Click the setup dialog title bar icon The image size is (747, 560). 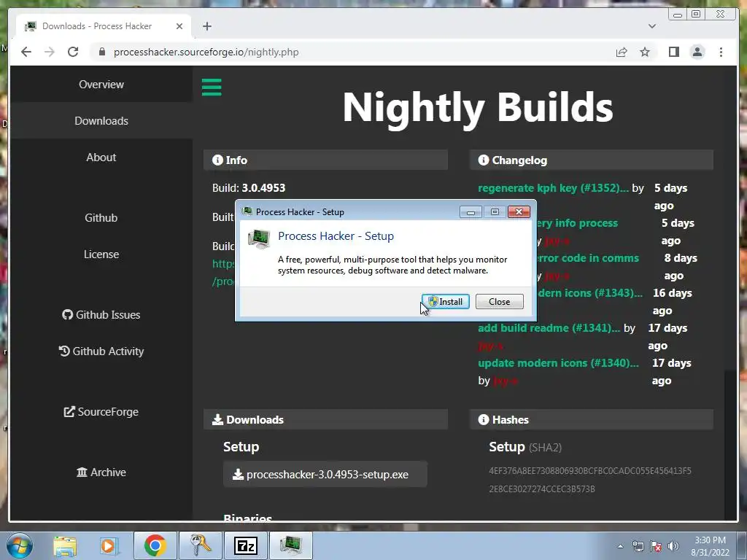pyautogui.click(x=247, y=211)
